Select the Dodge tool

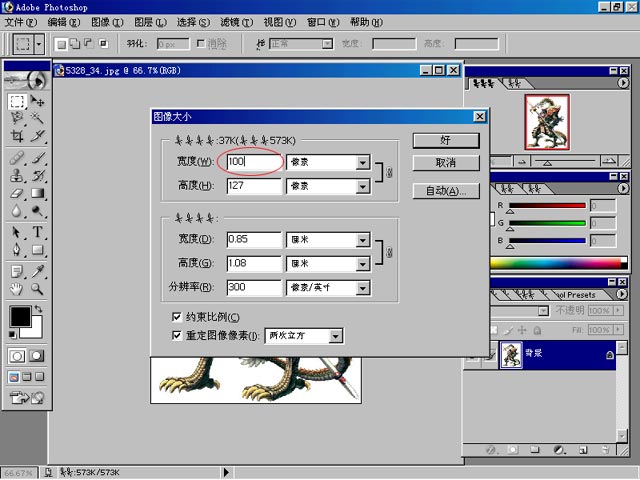pos(38,210)
